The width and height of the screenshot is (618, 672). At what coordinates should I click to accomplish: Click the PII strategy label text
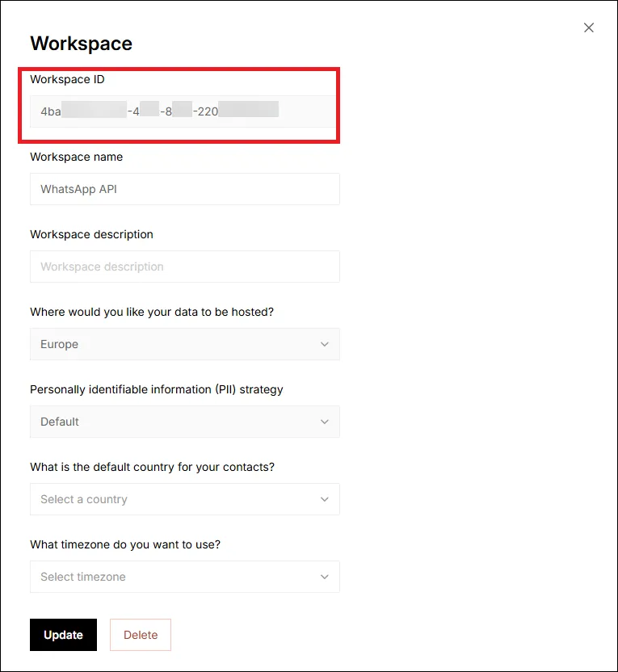157,389
